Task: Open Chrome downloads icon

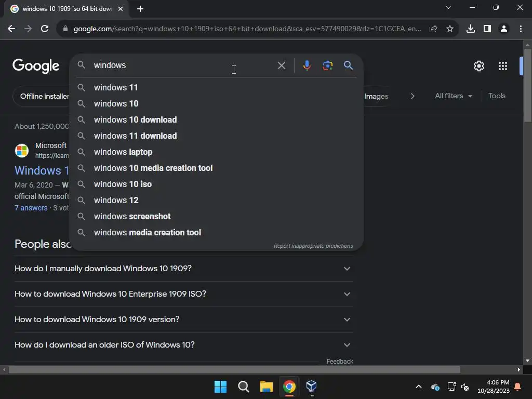Action: pyautogui.click(x=471, y=29)
